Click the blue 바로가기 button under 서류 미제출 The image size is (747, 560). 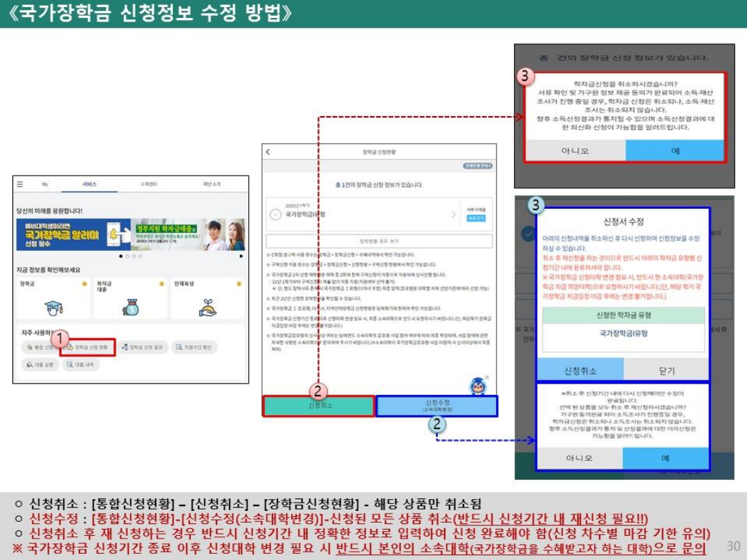[476, 218]
